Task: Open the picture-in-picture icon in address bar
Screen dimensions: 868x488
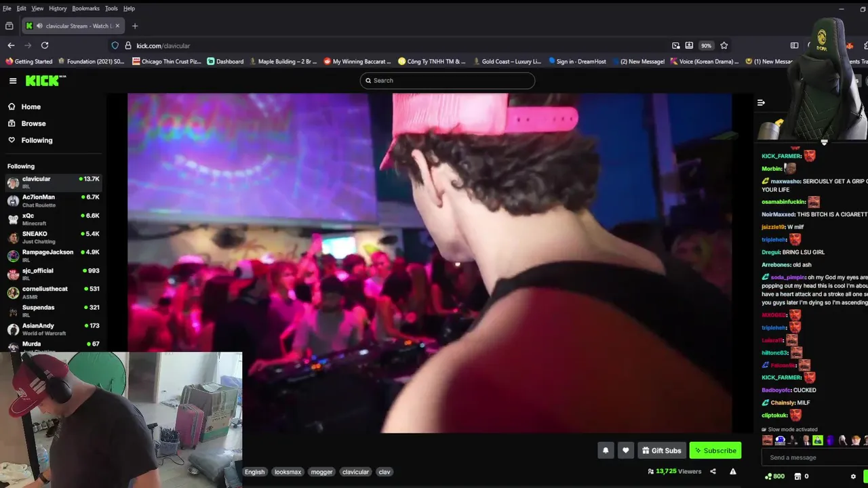Action: point(675,45)
